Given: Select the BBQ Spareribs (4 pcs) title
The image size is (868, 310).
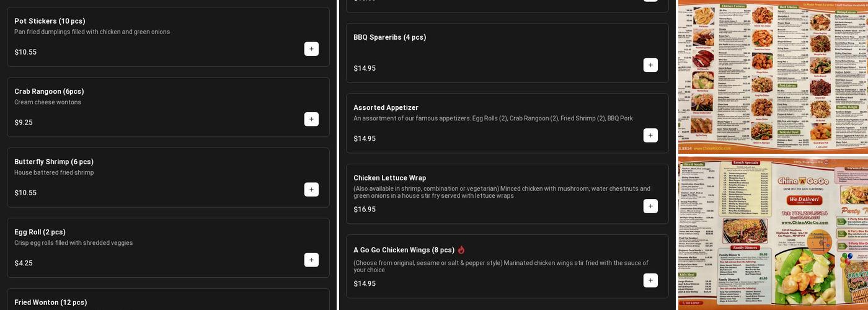Looking at the screenshot, I should [x=389, y=37].
